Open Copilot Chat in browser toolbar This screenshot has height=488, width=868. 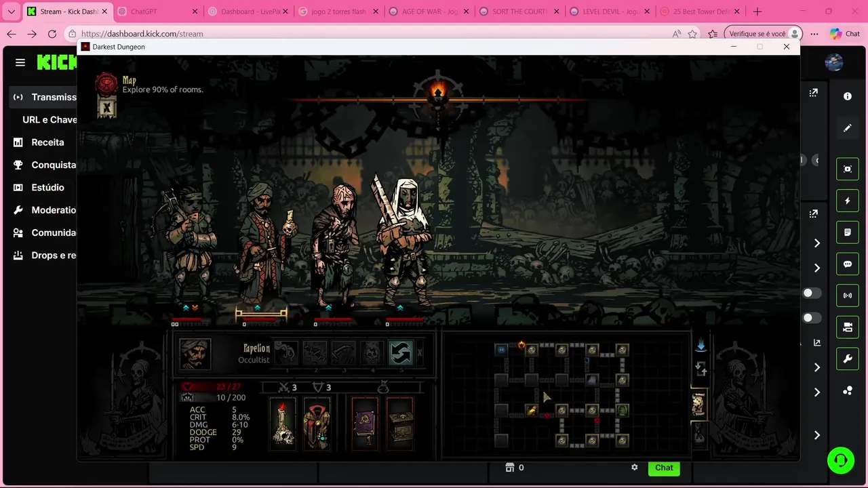(x=845, y=34)
